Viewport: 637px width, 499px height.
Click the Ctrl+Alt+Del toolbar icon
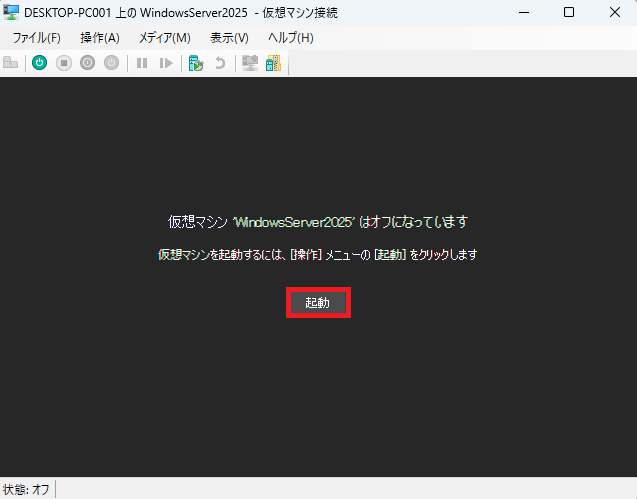(x=11, y=63)
